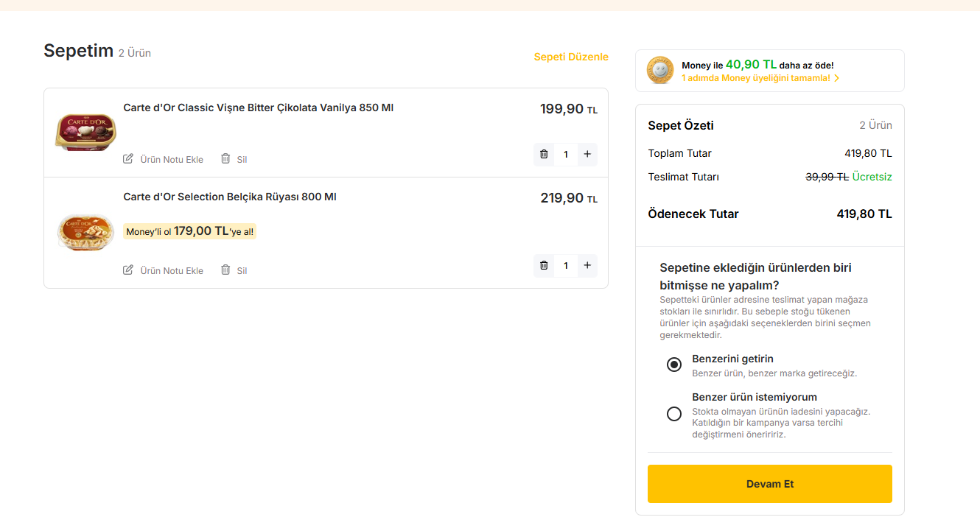Open Carte d'Or Selection Belçika Rüyası thumbnail
The image size is (980, 531).
coord(85,232)
